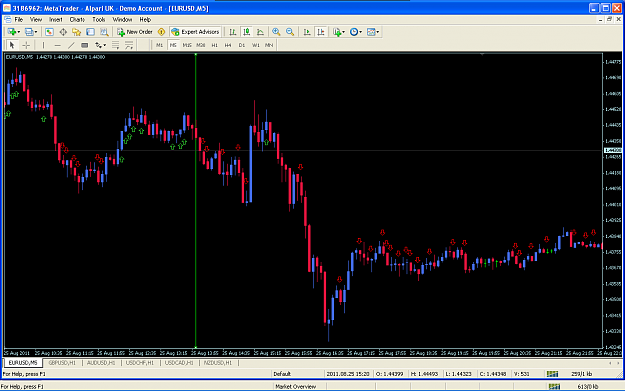Screen dimensions: 625x391
Task: Switch to bar chart display
Action: (x=233, y=32)
